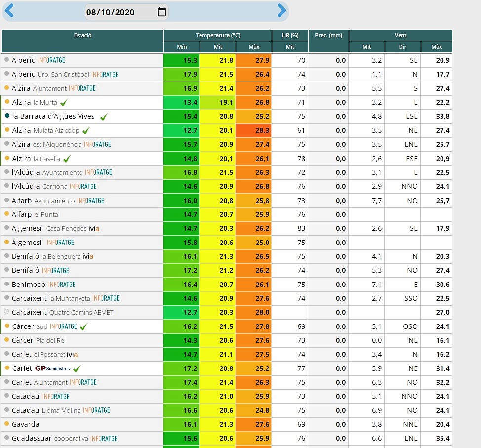Click mean temperature 19,1 for Alzira la Murta
Image resolution: width=481 pixels, height=448 pixels.
click(x=217, y=102)
